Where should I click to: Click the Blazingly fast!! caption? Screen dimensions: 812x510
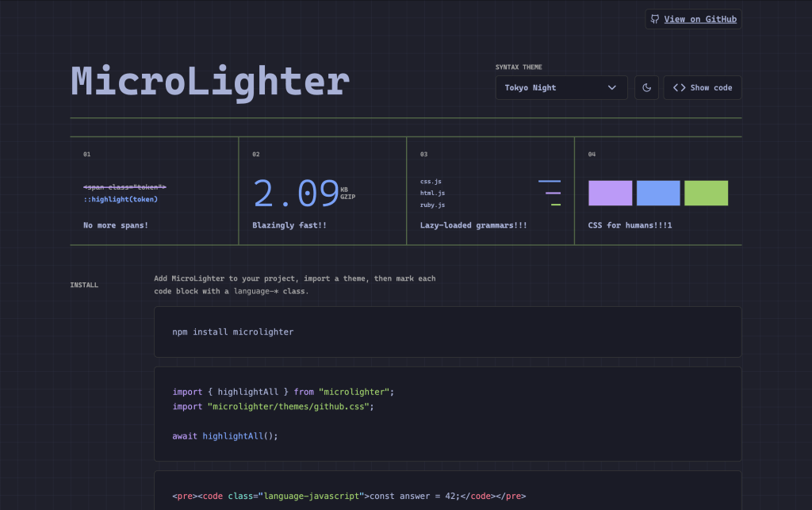pyautogui.click(x=289, y=225)
